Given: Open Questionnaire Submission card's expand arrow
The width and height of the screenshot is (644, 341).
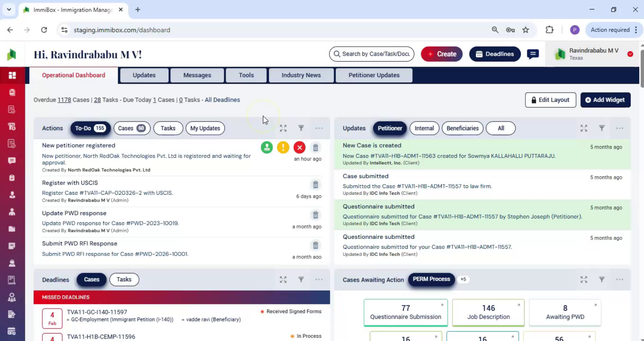Looking at the screenshot, I should [x=442, y=305].
